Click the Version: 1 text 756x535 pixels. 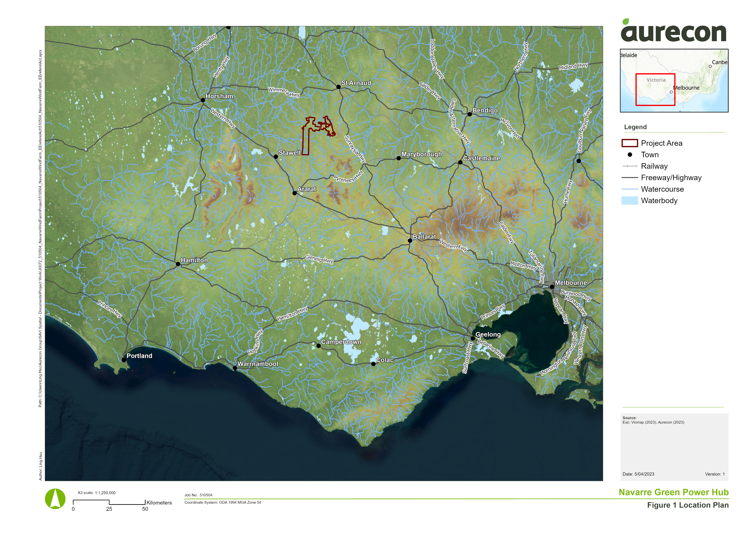[x=715, y=474]
